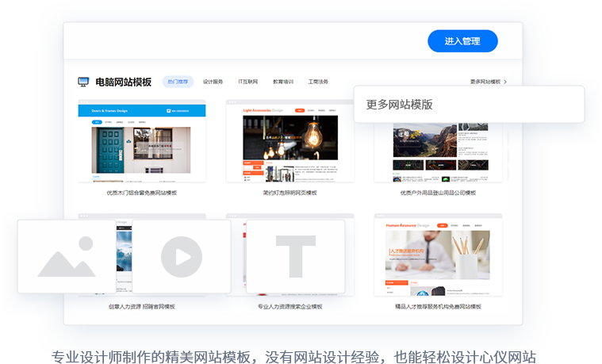The width and height of the screenshot is (602, 364).
Task: Click the image placeholder mountain icon
Action: (x=67, y=257)
